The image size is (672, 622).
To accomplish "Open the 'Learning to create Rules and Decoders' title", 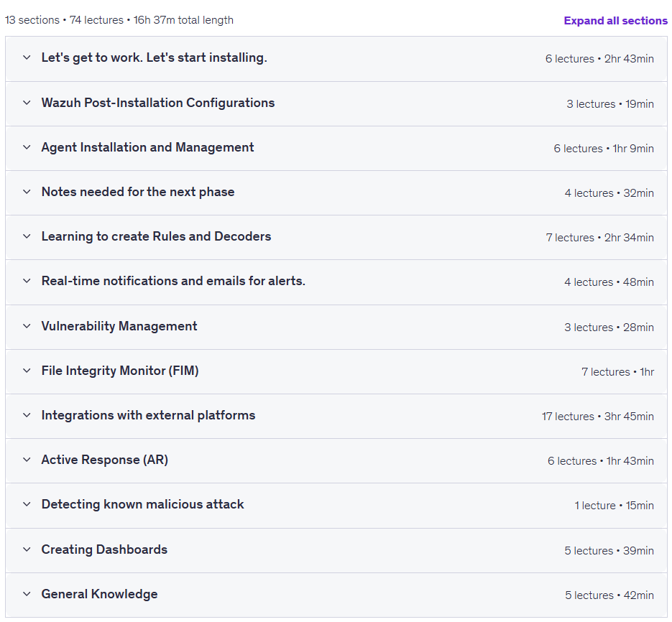I will [x=157, y=236].
